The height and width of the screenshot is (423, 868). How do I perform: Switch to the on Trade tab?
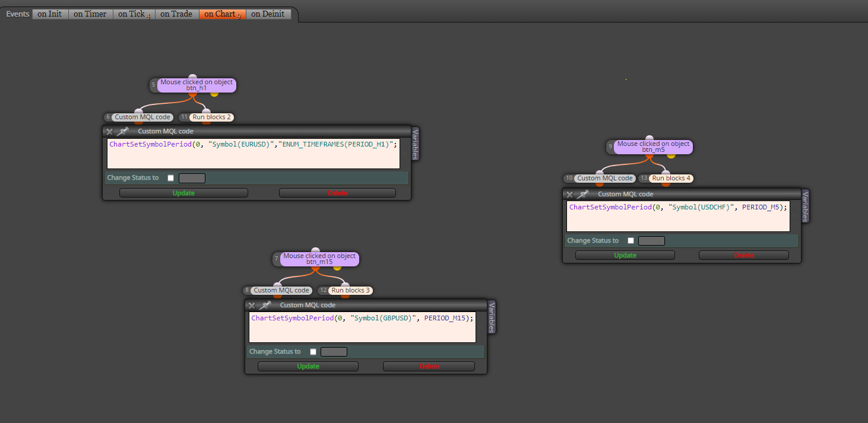coord(177,14)
